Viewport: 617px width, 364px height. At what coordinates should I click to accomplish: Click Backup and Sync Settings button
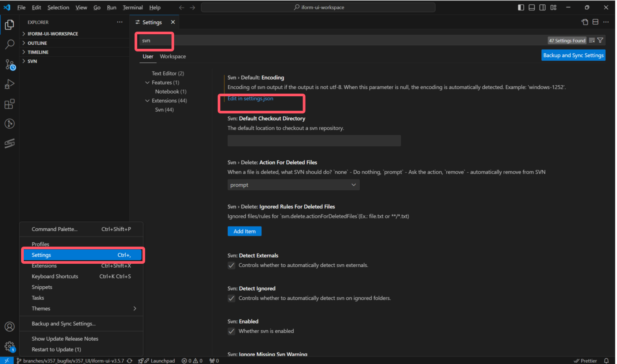click(573, 55)
